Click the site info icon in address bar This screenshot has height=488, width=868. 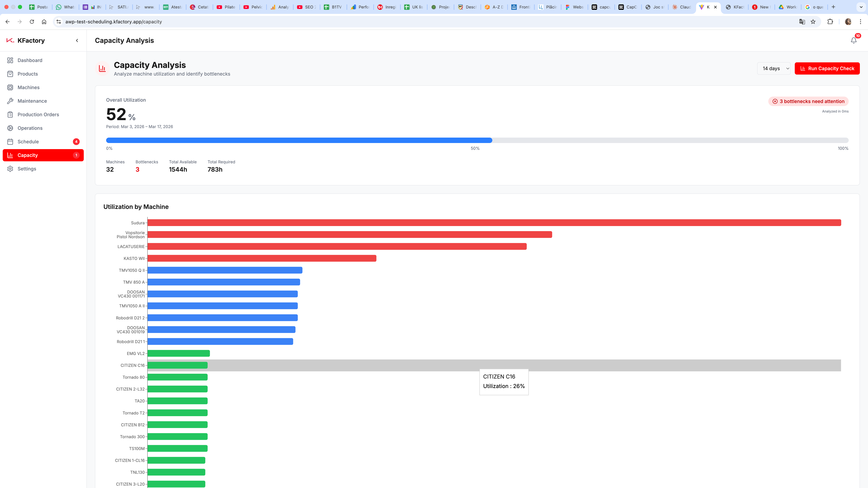(59, 22)
